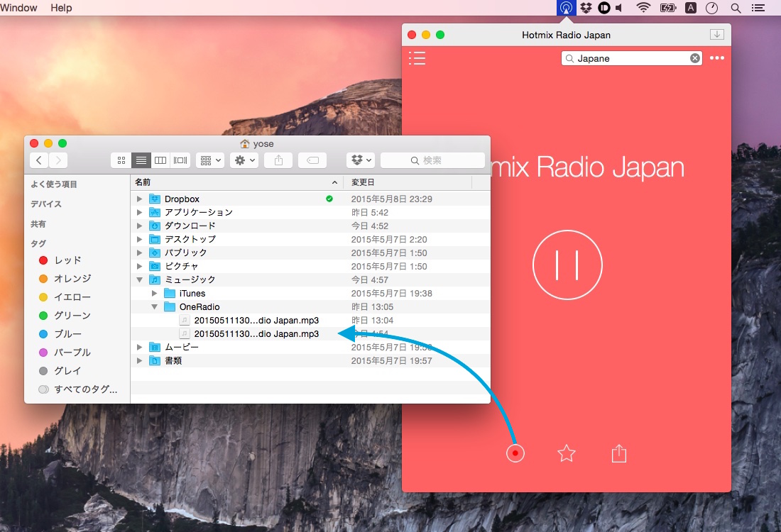Click the battery status icon

668,8
